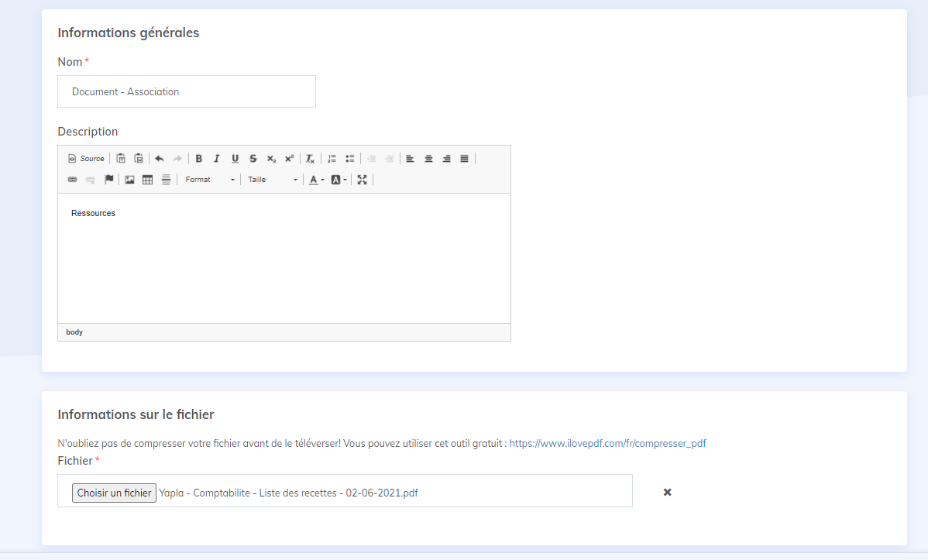Screen dimensions: 928x560
Task: Undo the last editor action
Action: [x=160, y=158]
